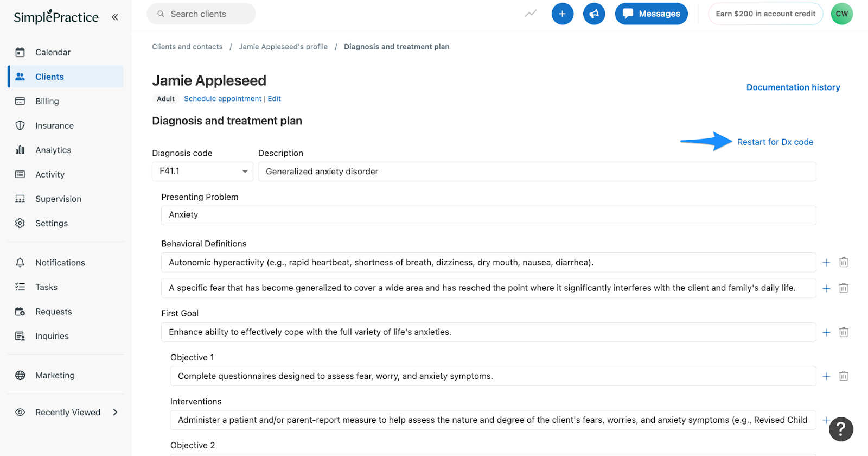Click the Schedule appointment link
Image resolution: width=868 pixels, height=456 pixels.
pyautogui.click(x=222, y=99)
